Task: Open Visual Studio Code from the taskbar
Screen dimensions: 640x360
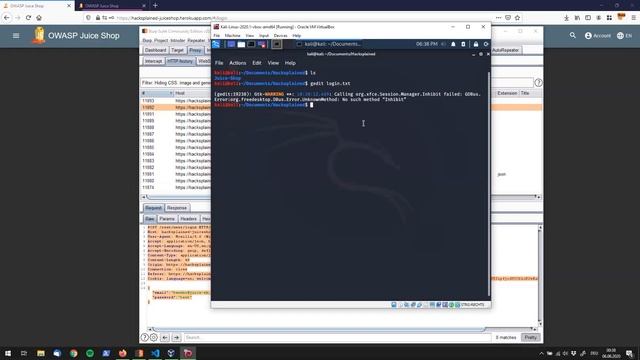Action: (155, 353)
